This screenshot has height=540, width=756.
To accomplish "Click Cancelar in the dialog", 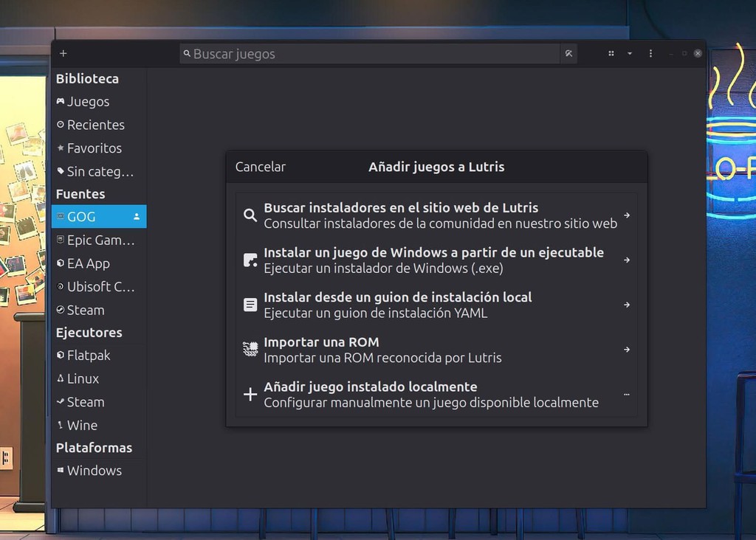I will click(x=261, y=167).
